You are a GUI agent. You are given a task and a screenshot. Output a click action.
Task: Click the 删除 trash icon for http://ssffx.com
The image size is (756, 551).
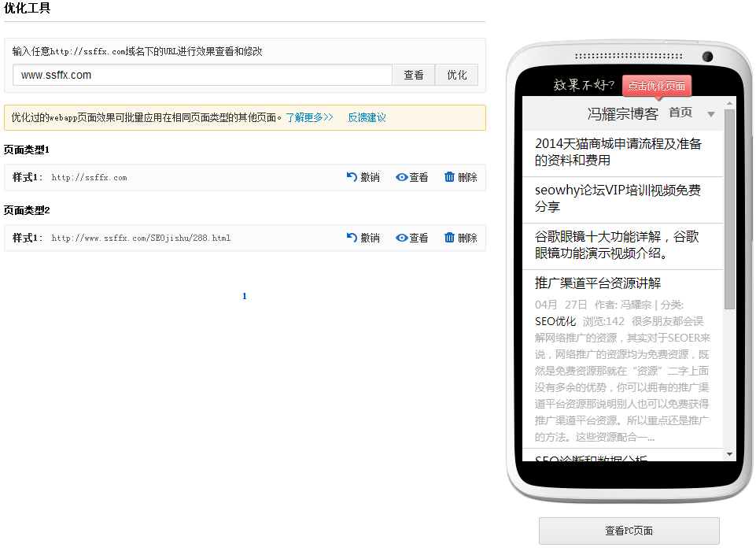point(449,177)
